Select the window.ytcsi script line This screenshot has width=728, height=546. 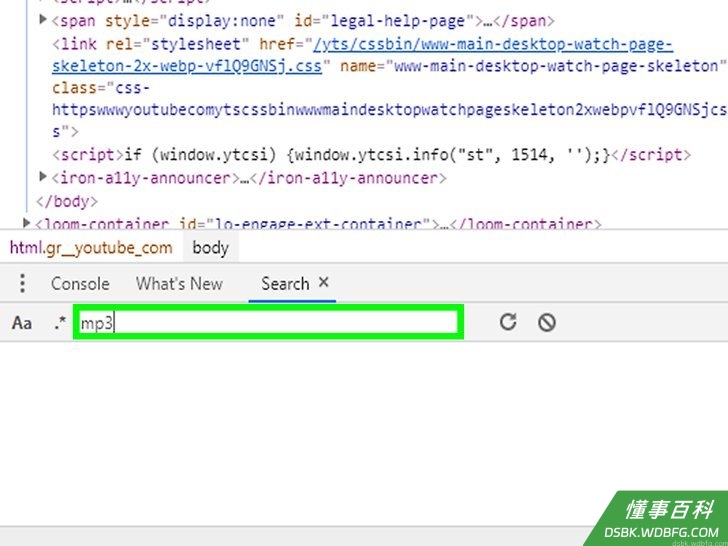371,155
